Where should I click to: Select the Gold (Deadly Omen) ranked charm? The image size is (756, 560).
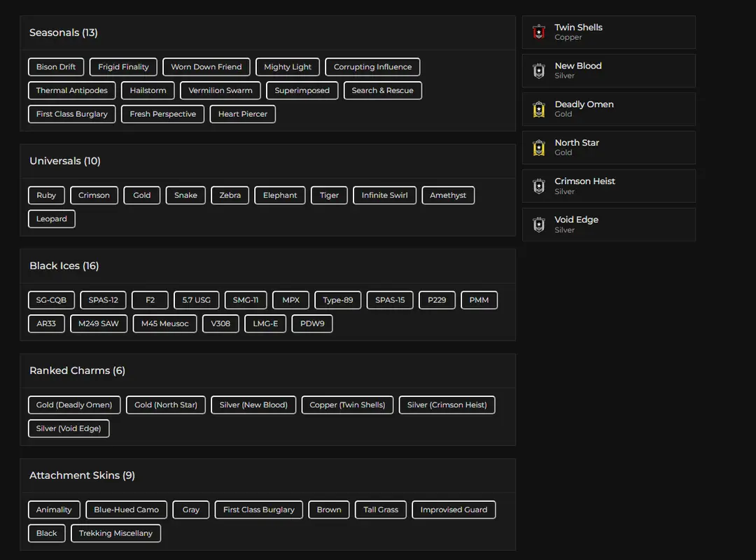pos(74,405)
